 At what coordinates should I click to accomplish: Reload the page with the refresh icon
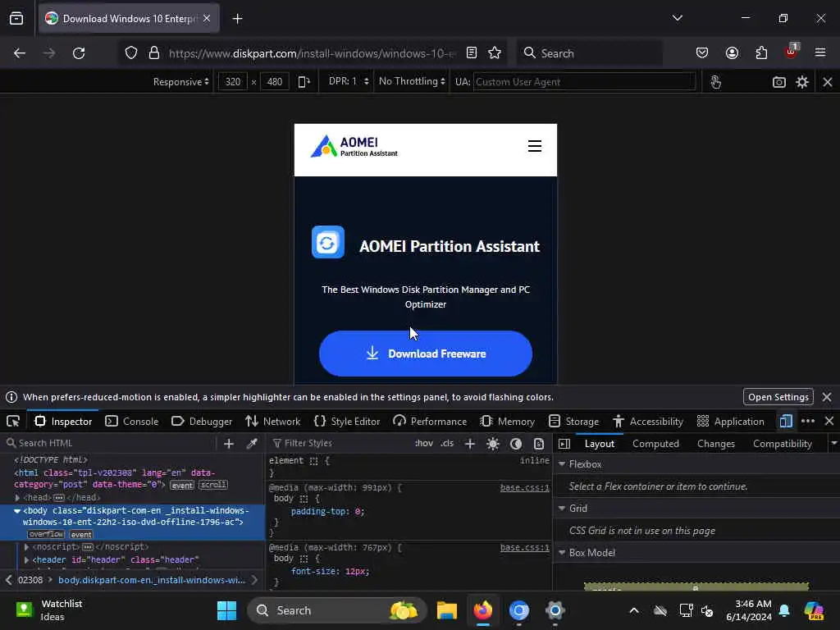pyautogui.click(x=79, y=53)
